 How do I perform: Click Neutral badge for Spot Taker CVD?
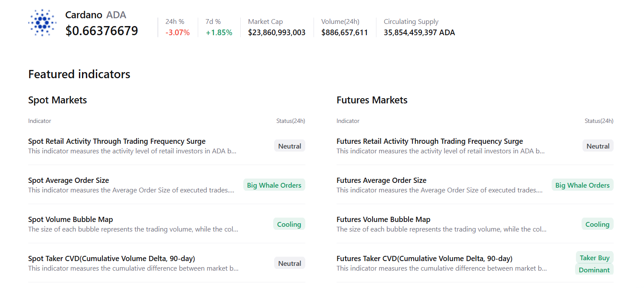click(x=289, y=263)
